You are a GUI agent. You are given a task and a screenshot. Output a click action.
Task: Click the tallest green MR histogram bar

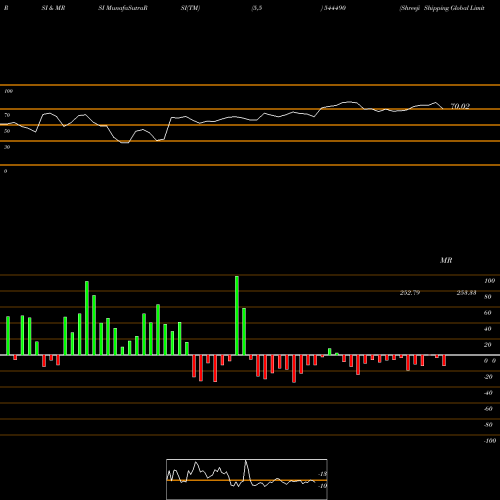(x=237, y=315)
